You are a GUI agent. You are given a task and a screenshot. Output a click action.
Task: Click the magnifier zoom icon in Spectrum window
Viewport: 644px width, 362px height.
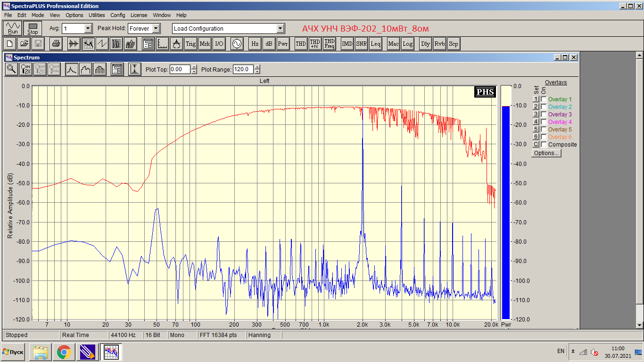click(x=12, y=69)
